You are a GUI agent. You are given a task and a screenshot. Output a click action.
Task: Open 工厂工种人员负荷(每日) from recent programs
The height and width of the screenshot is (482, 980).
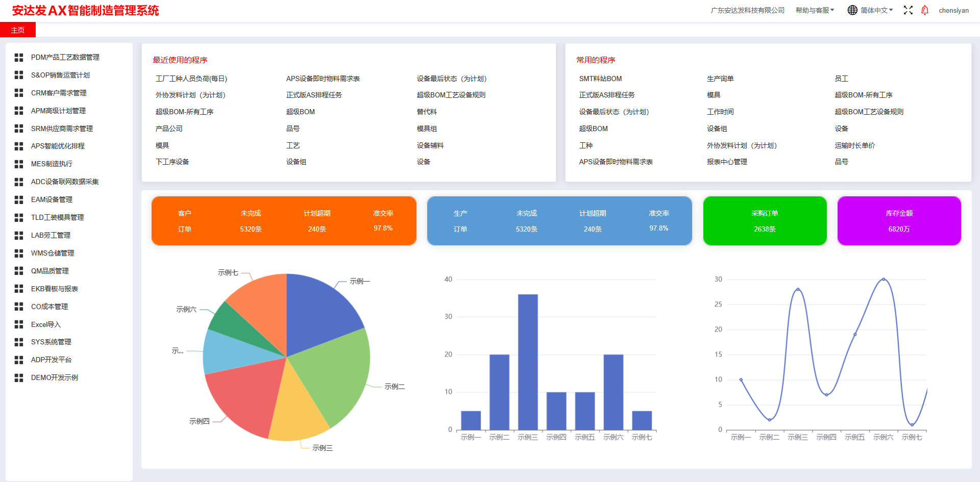[x=191, y=79]
